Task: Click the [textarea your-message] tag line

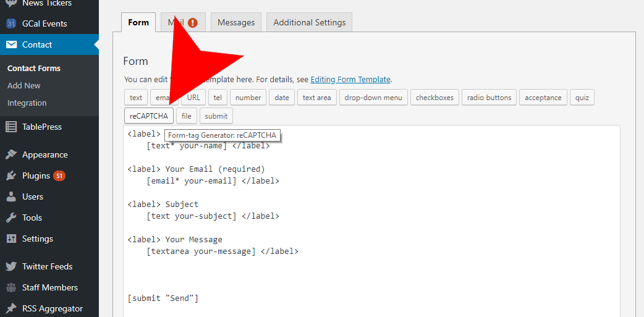Action: [222, 251]
